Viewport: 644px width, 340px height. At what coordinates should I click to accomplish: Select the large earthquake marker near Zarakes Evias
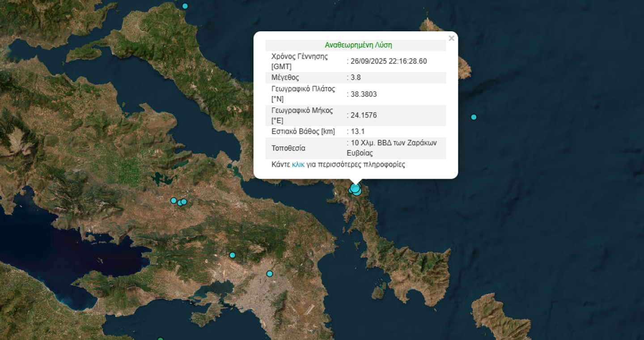coord(355,189)
